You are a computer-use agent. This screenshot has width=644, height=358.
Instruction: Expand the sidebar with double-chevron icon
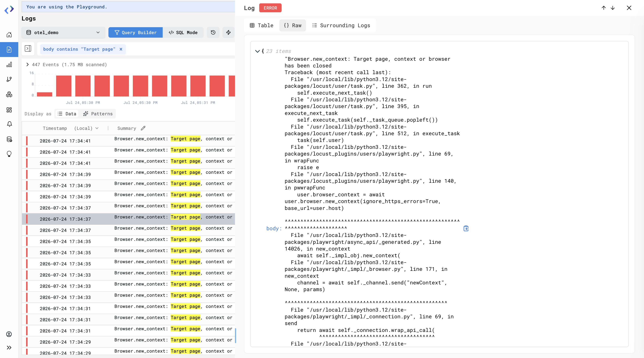pyautogui.click(x=9, y=348)
